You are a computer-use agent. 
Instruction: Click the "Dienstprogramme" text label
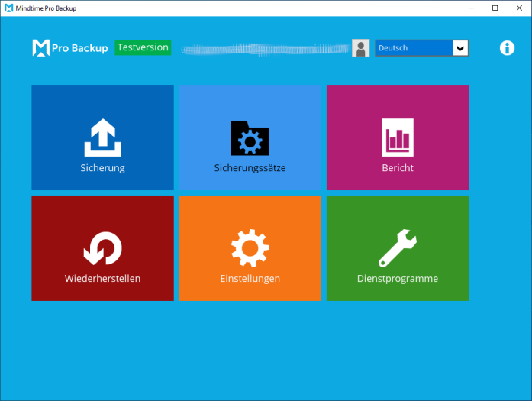[398, 279]
